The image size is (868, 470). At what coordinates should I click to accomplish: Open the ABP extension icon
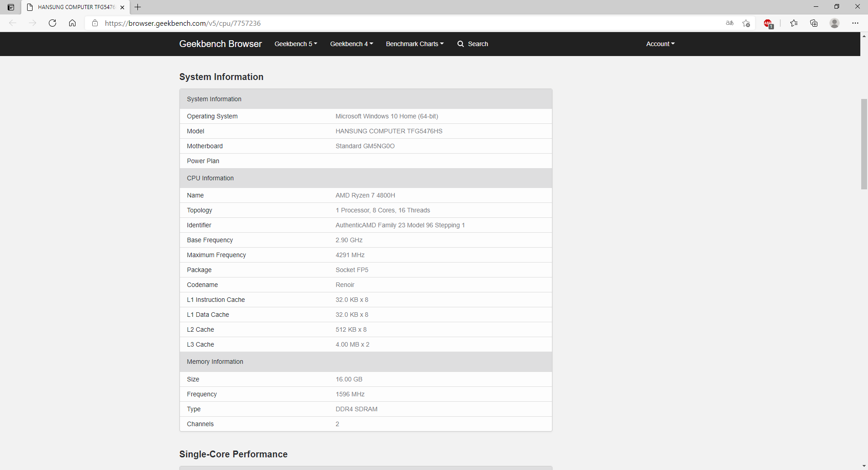tap(768, 23)
